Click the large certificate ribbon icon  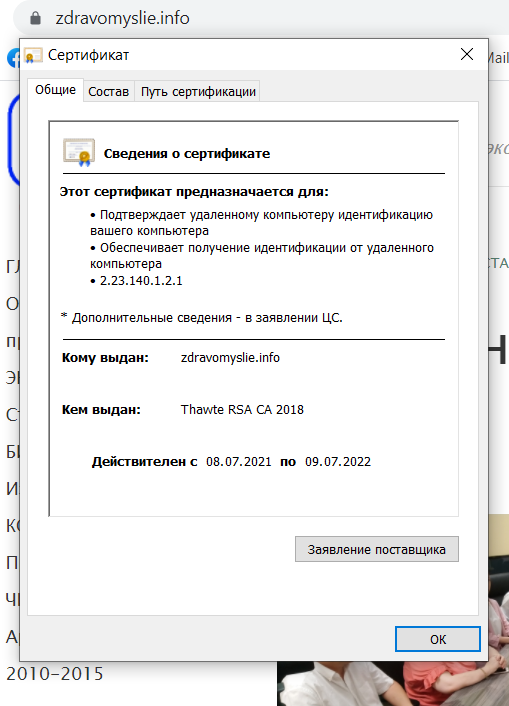pyautogui.click(x=79, y=153)
